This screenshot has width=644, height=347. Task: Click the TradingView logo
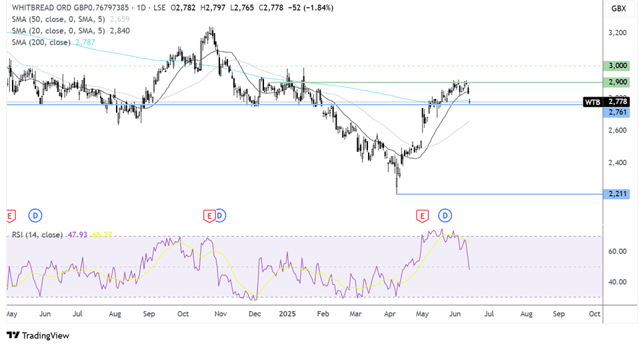(x=38, y=336)
